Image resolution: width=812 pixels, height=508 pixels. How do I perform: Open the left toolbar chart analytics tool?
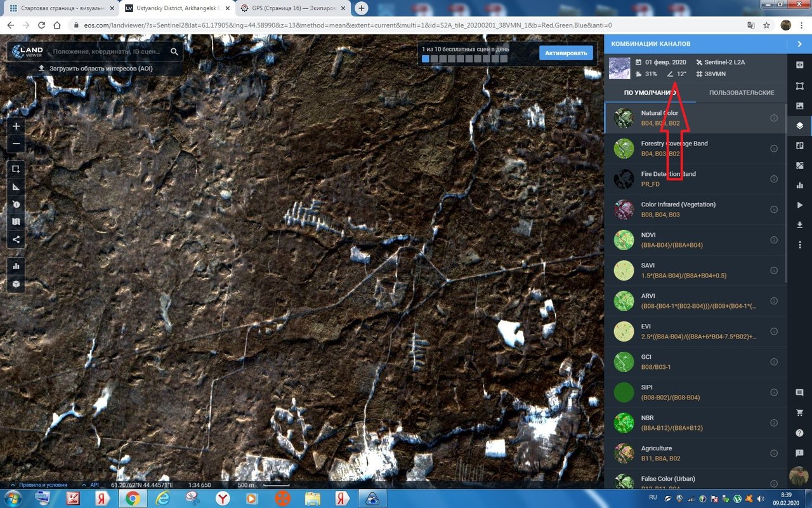pos(16,265)
